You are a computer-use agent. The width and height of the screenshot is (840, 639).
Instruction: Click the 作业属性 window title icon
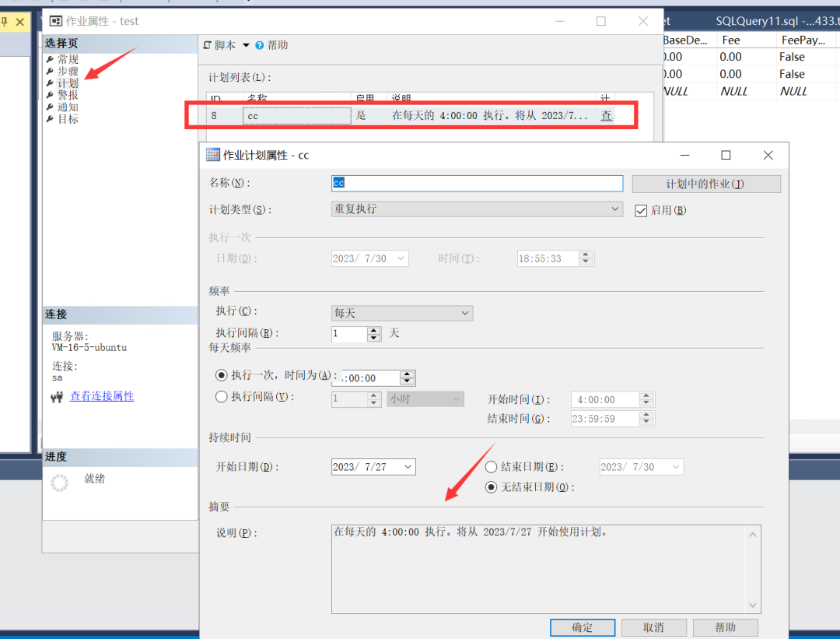click(56, 21)
